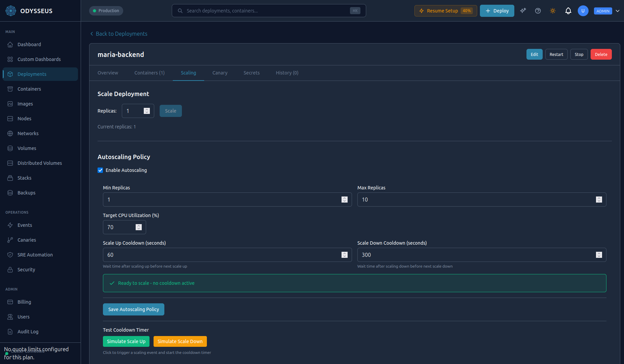Click the Production environment badge
624x364 pixels.
click(x=106, y=10)
